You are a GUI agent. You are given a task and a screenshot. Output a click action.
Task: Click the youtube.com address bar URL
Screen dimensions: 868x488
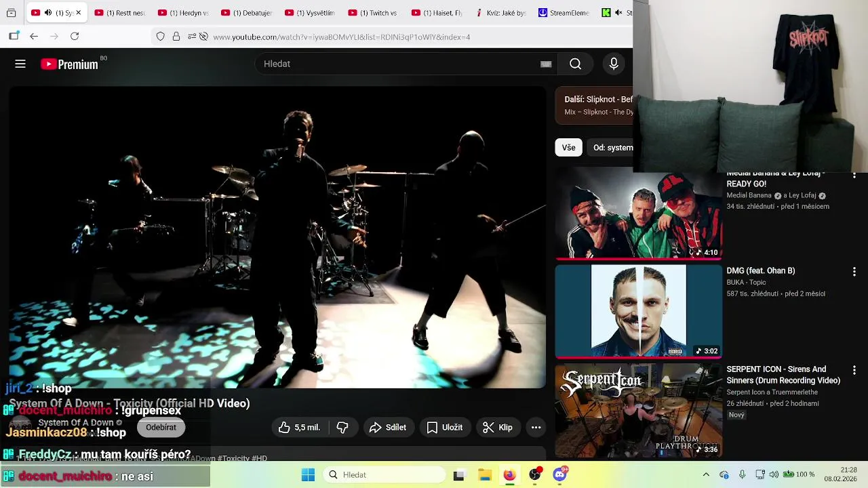click(342, 37)
